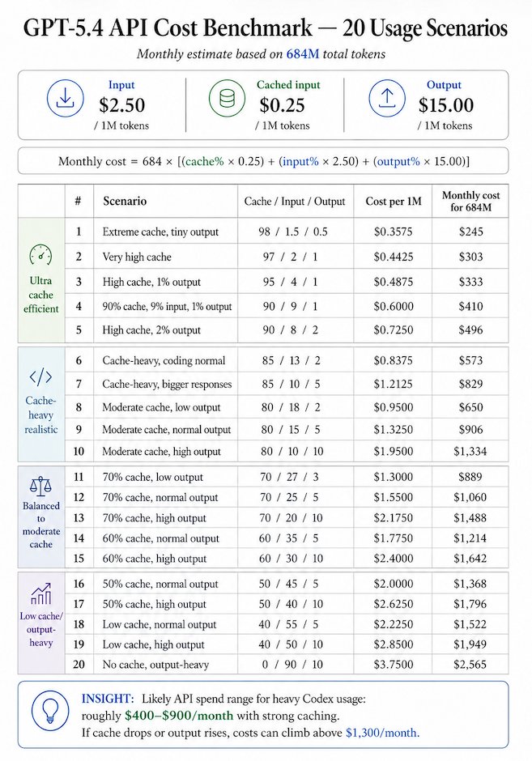Click the cost per 1M value '$1.2125'
The width and height of the screenshot is (532, 761).
[394, 385]
